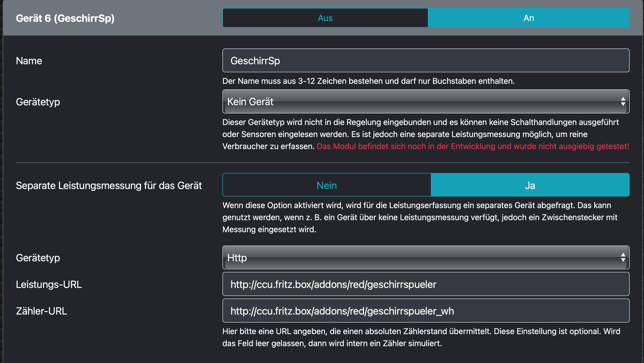The width and height of the screenshot is (644, 363).
Task: Click the arrows icon on Kein Gerät select
Action: coord(623,102)
